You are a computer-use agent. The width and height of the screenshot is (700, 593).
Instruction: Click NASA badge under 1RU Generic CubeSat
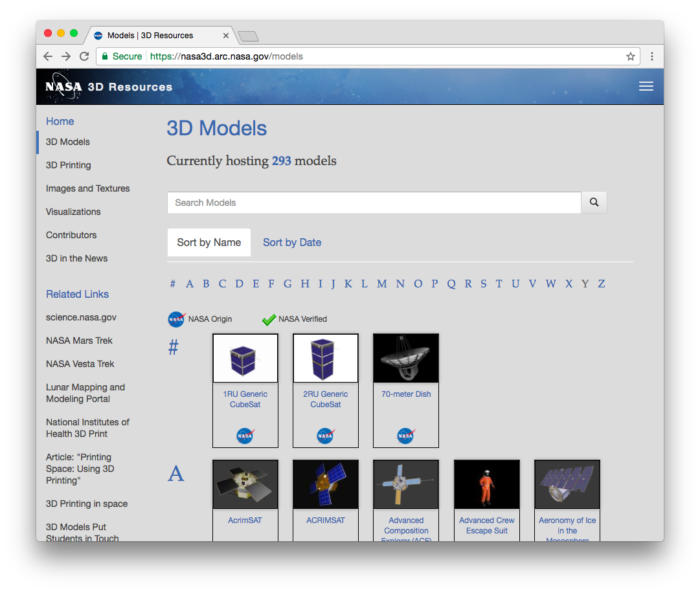245,436
